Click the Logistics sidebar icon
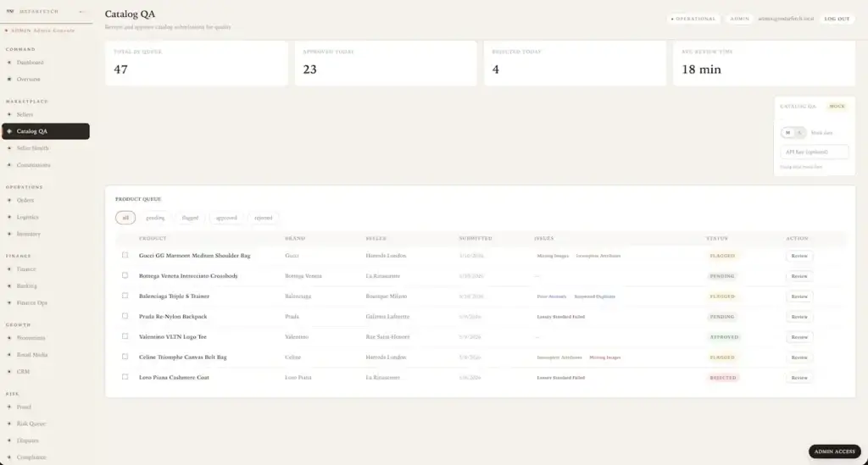The height and width of the screenshot is (465, 868). [x=9, y=217]
